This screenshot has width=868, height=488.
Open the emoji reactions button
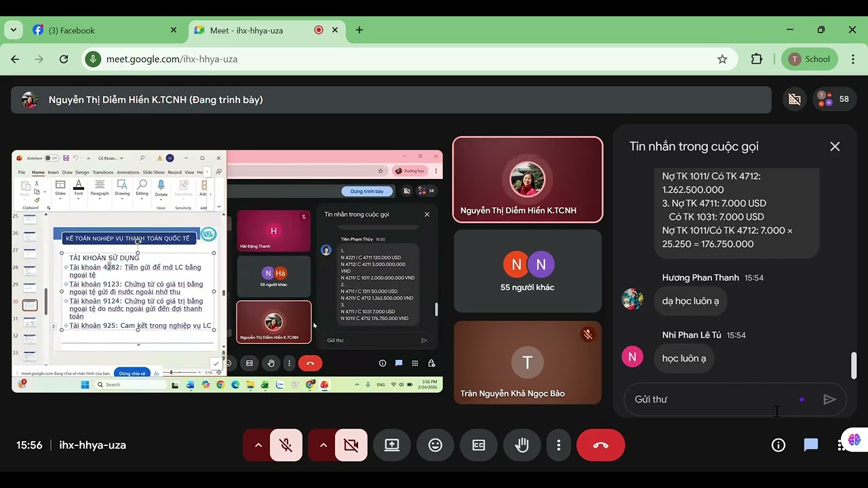click(435, 445)
